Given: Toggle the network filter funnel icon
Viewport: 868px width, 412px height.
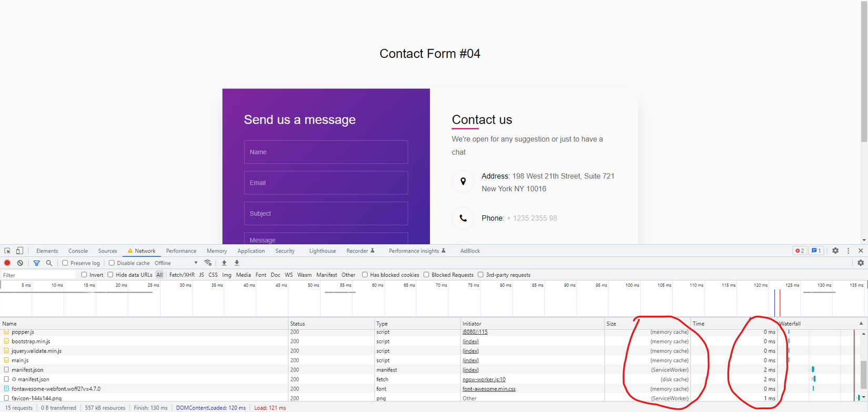Looking at the screenshot, I should coord(36,263).
